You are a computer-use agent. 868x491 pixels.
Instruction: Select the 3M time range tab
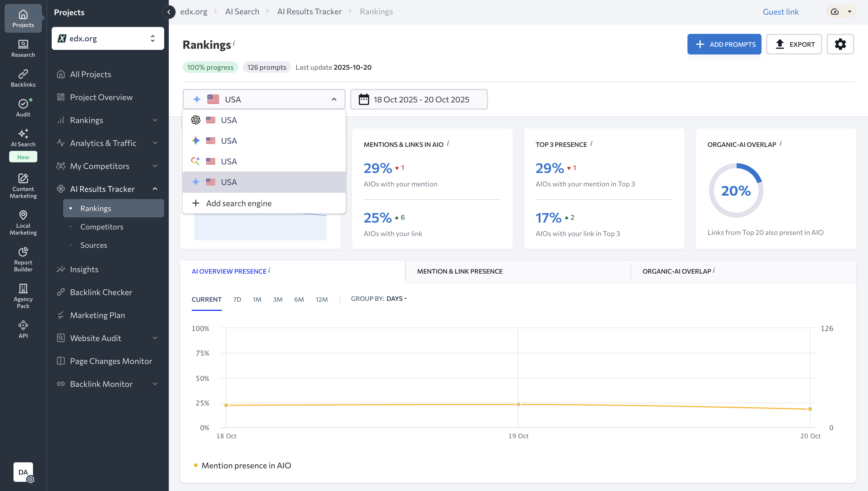(x=277, y=299)
